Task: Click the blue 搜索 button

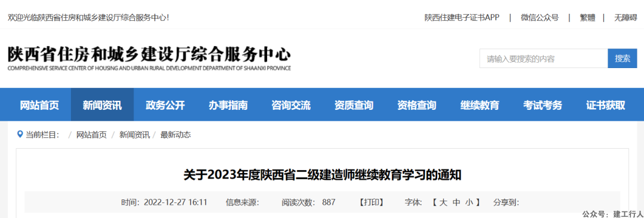Action: tap(622, 59)
